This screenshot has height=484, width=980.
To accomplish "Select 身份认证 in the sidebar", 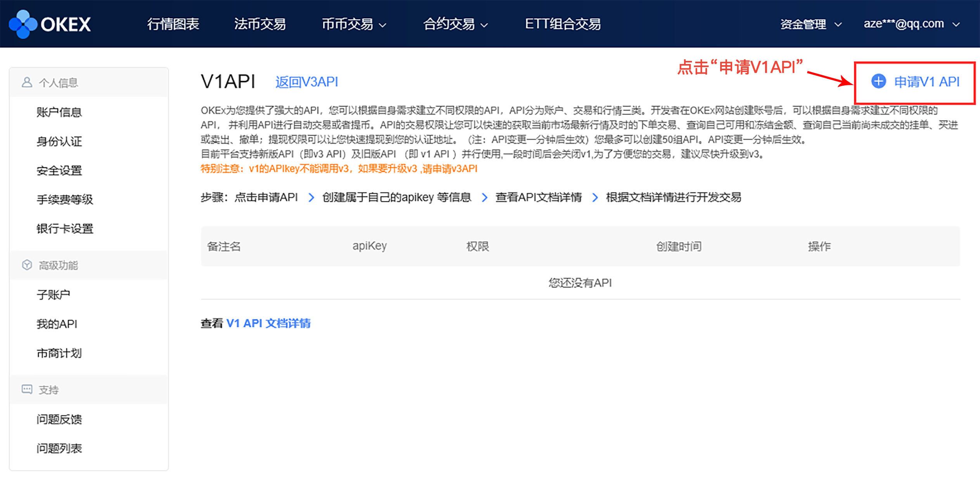I will pos(59,141).
